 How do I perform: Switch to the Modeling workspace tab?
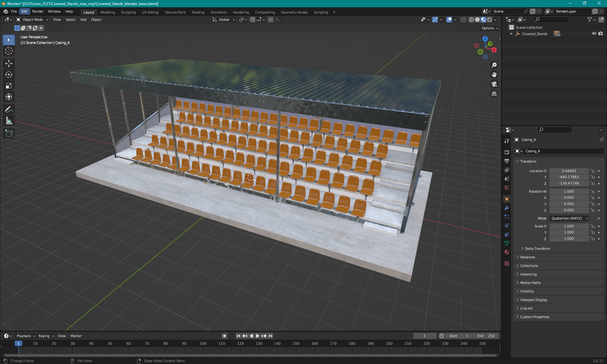point(107,12)
